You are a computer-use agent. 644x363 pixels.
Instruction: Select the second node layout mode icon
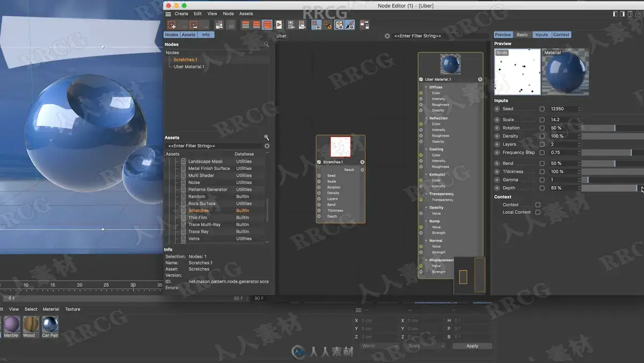tap(257, 25)
